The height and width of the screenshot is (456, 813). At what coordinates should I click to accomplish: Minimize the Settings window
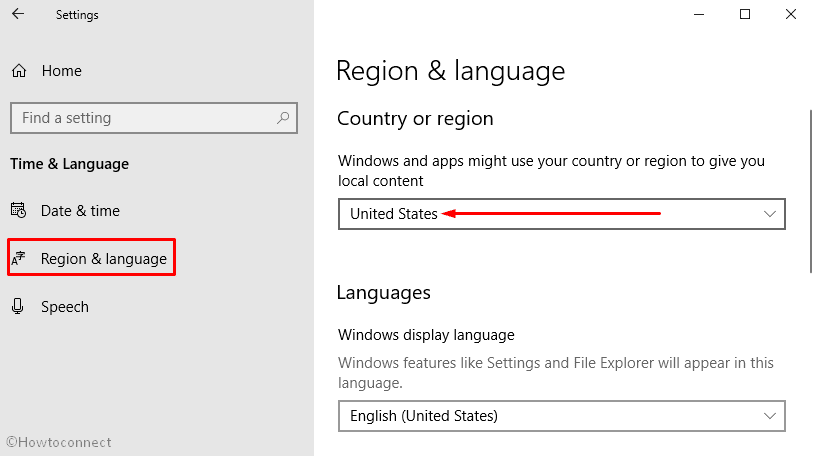click(x=699, y=15)
